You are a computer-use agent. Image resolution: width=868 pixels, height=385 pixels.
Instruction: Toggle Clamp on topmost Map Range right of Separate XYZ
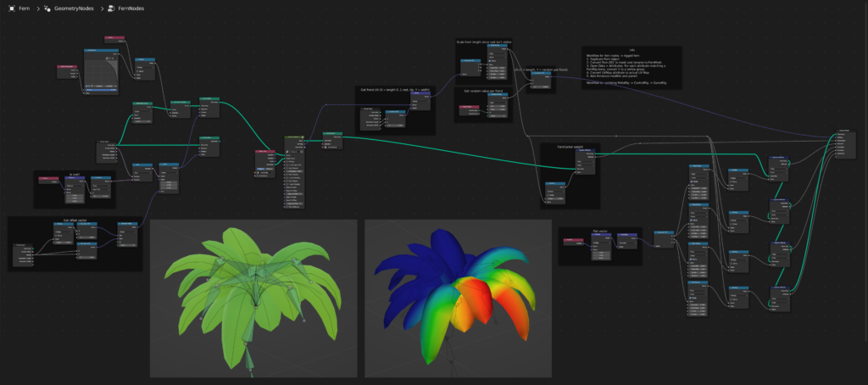pyautogui.click(x=692, y=181)
